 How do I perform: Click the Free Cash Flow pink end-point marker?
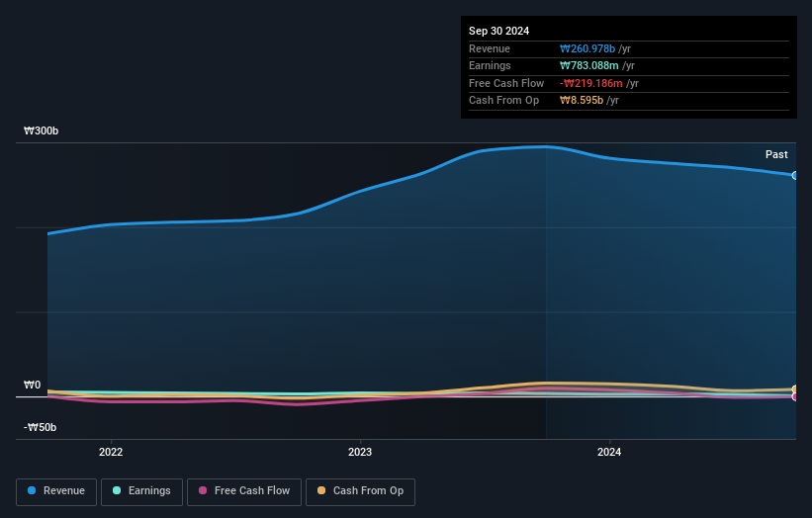[795, 397]
